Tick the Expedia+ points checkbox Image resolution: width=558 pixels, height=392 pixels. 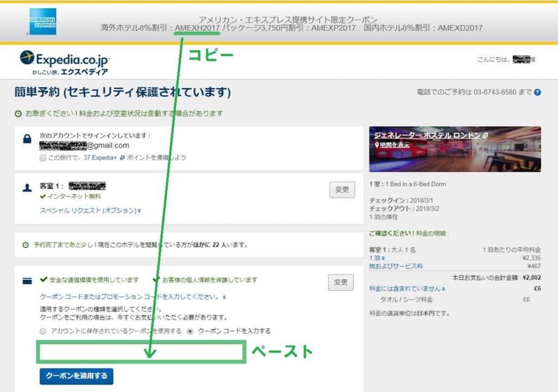(x=43, y=158)
